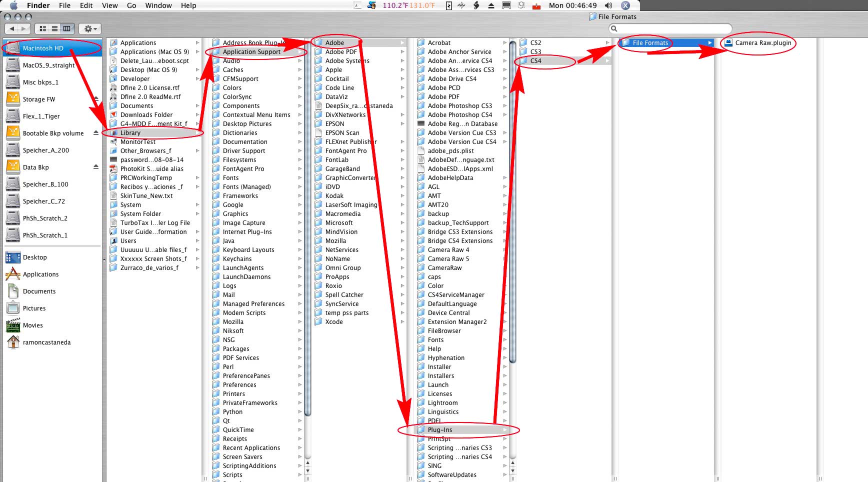Click the Back navigation button
Viewport: 868px width, 482px height.
pyautogui.click(x=11, y=28)
